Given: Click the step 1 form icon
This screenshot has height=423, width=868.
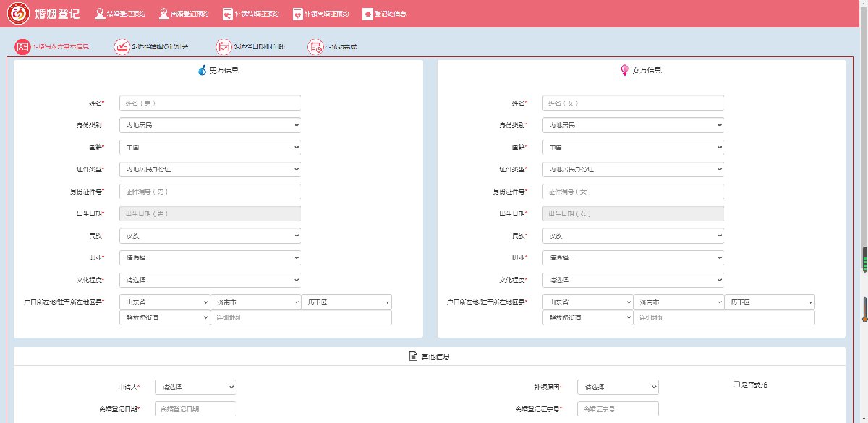Looking at the screenshot, I should 22,47.
